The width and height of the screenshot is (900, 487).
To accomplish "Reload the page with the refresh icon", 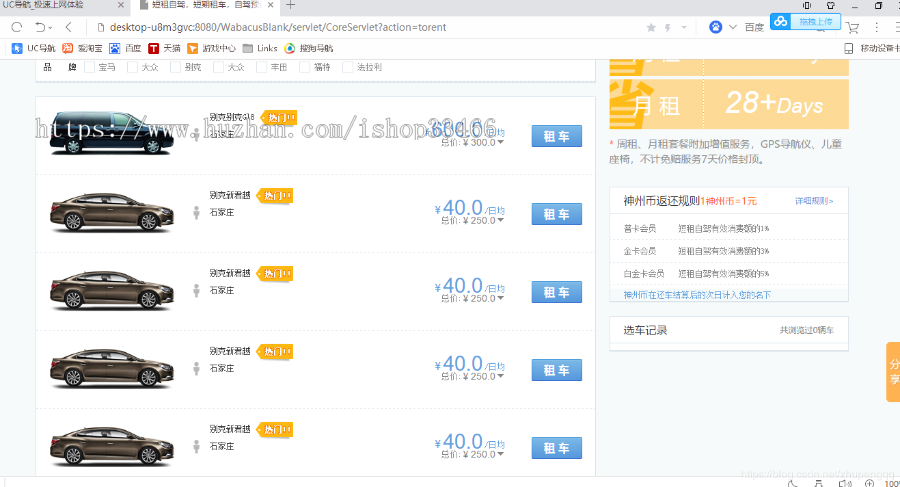I will pos(17,27).
